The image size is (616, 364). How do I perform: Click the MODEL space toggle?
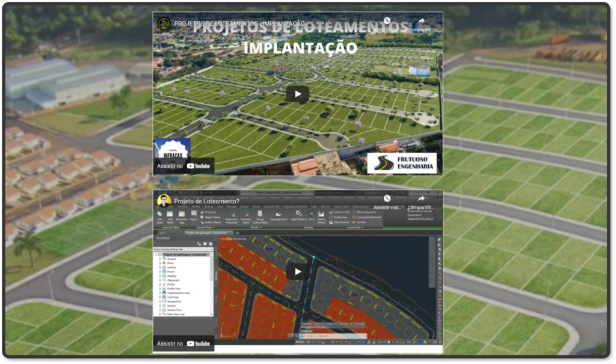[300, 342]
